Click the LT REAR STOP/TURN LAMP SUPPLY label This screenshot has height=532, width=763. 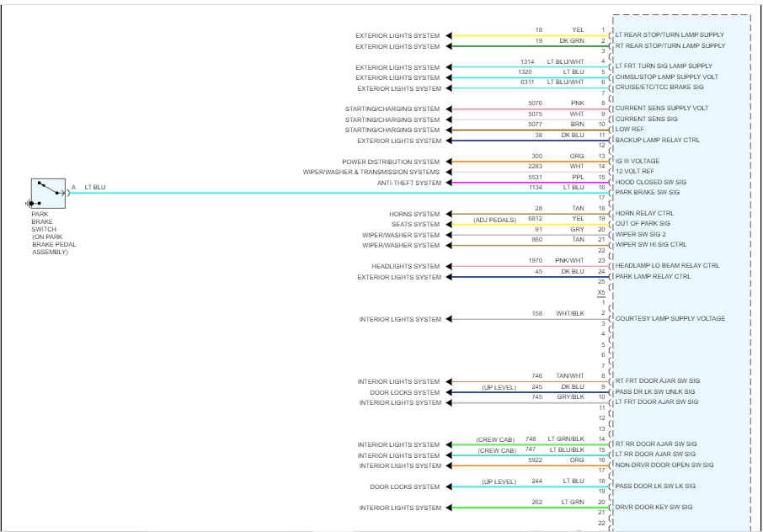click(670, 35)
